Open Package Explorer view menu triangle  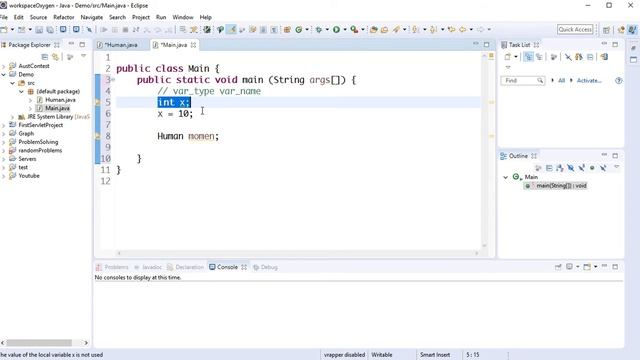pyautogui.click(x=83, y=56)
